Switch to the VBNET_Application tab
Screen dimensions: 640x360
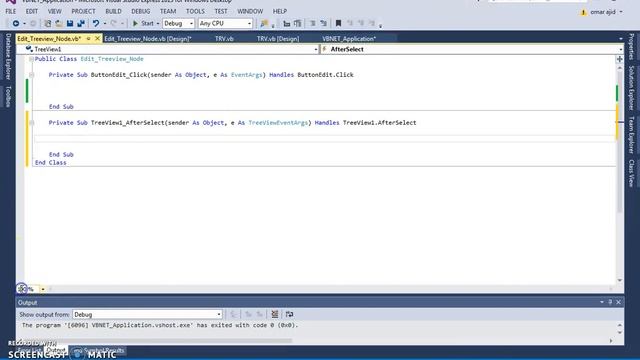click(349, 39)
